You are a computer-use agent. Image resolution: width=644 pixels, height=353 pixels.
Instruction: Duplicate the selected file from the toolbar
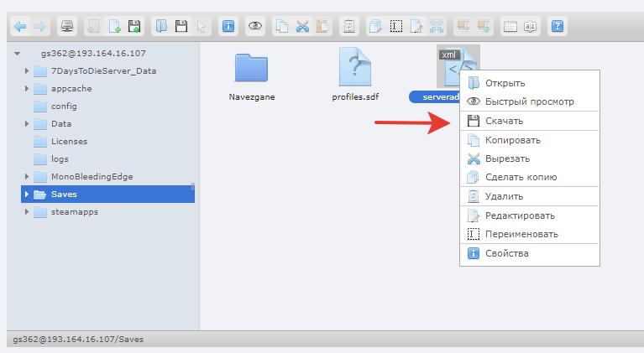click(375, 27)
